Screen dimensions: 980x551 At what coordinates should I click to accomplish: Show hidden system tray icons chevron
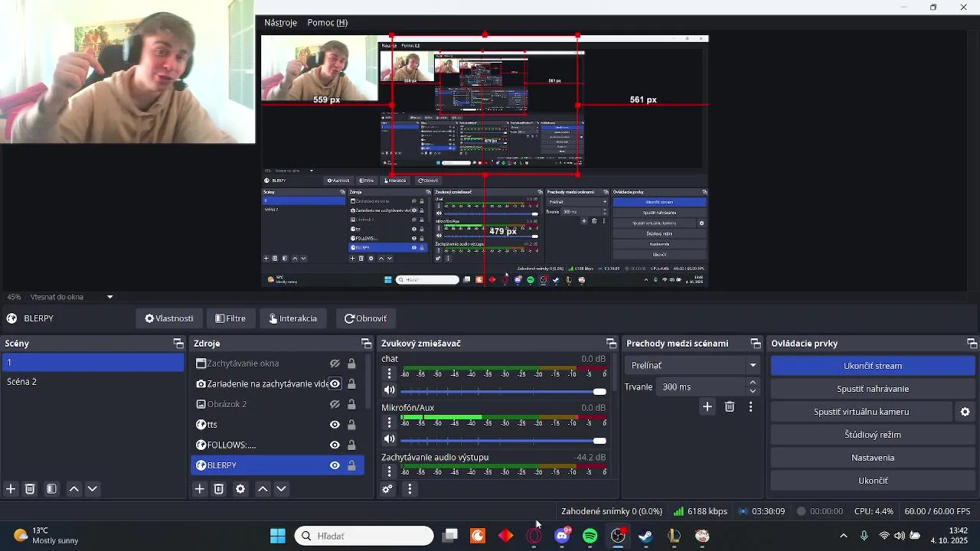pos(844,536)
